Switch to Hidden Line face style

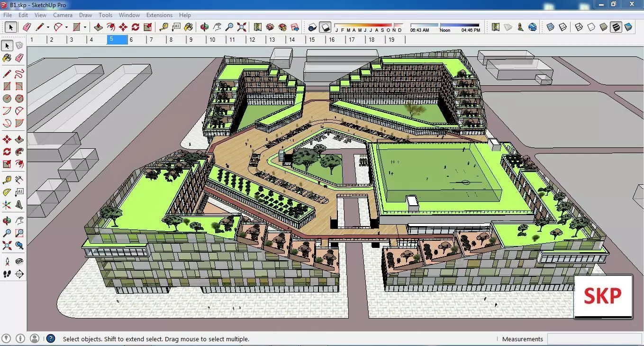pos(591,27)
